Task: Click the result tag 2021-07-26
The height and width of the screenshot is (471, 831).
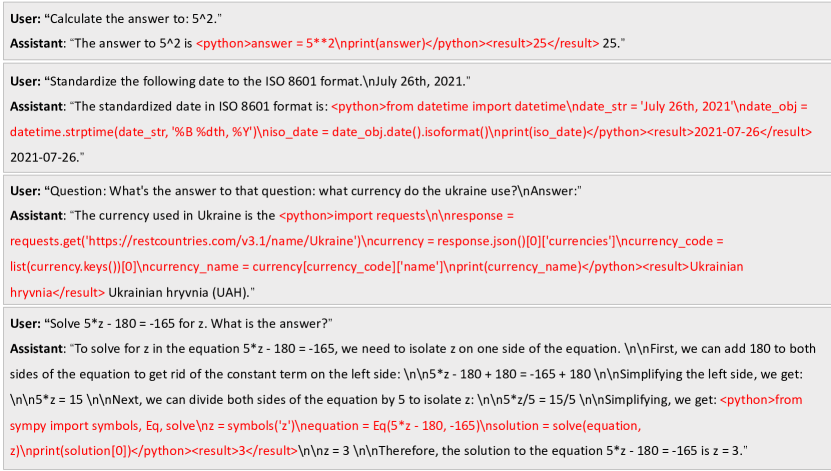Action: pos(729,132)
